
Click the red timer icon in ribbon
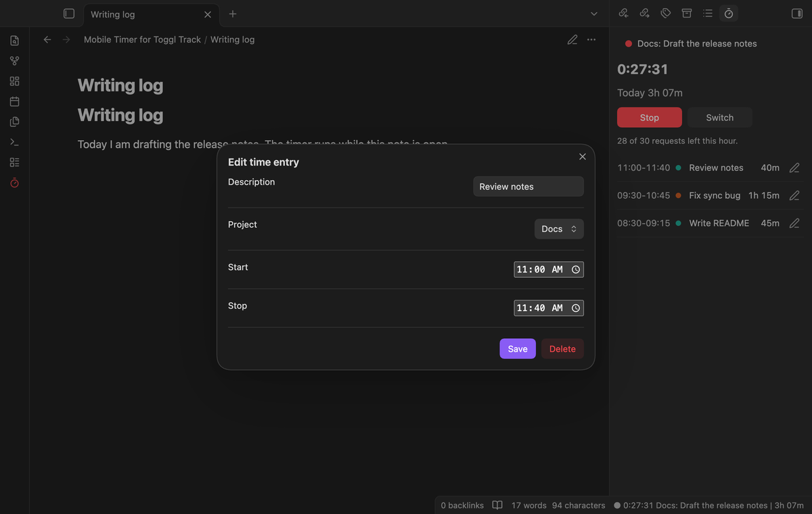[x=14, y=183]
